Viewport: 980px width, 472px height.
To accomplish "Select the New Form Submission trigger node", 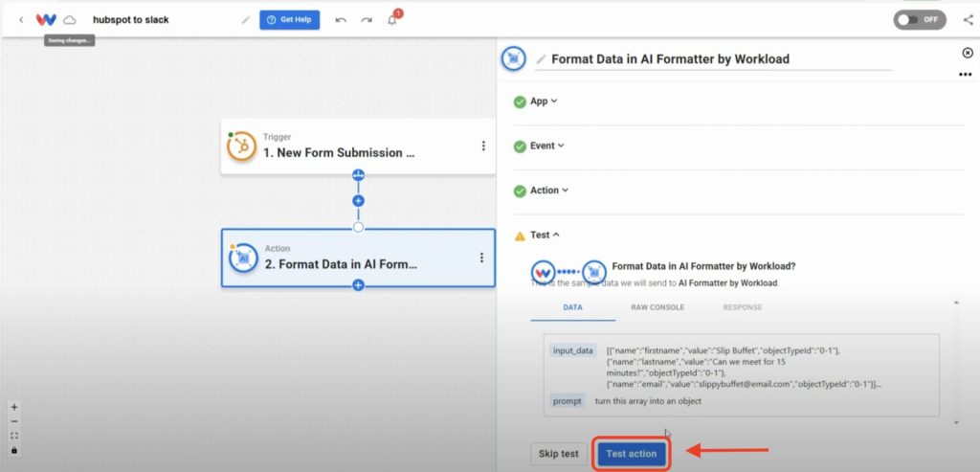I will pyautogui.click(x=358, y=146).
